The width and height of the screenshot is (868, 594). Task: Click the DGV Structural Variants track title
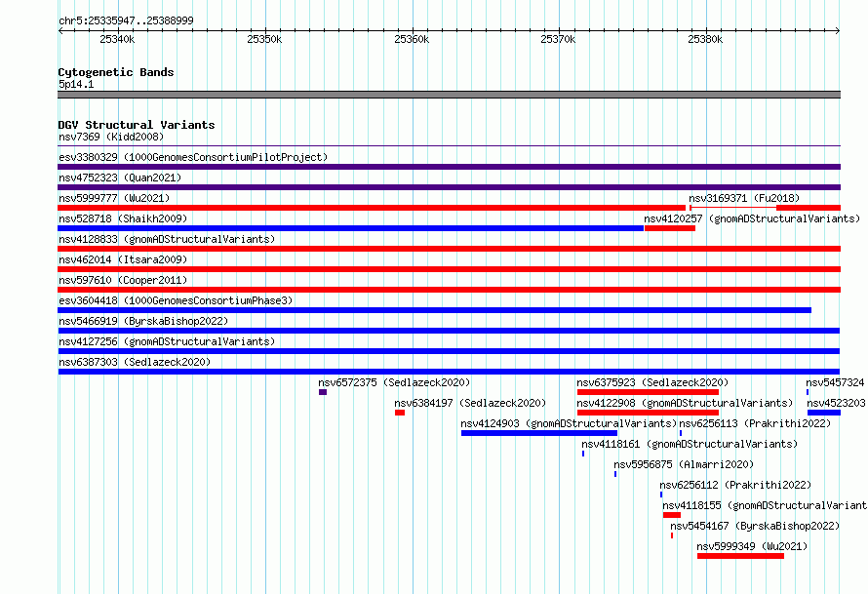(x=137, y=125)
